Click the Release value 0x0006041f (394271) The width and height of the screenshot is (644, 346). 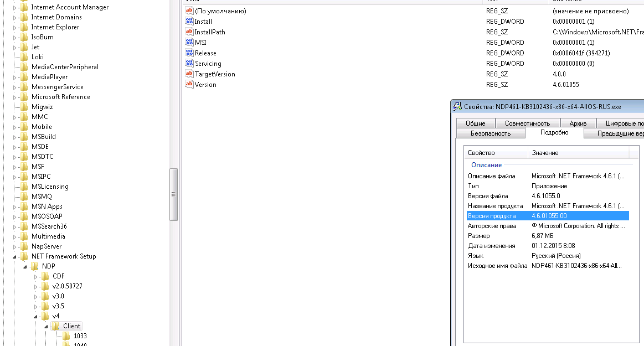coord(581,53)
